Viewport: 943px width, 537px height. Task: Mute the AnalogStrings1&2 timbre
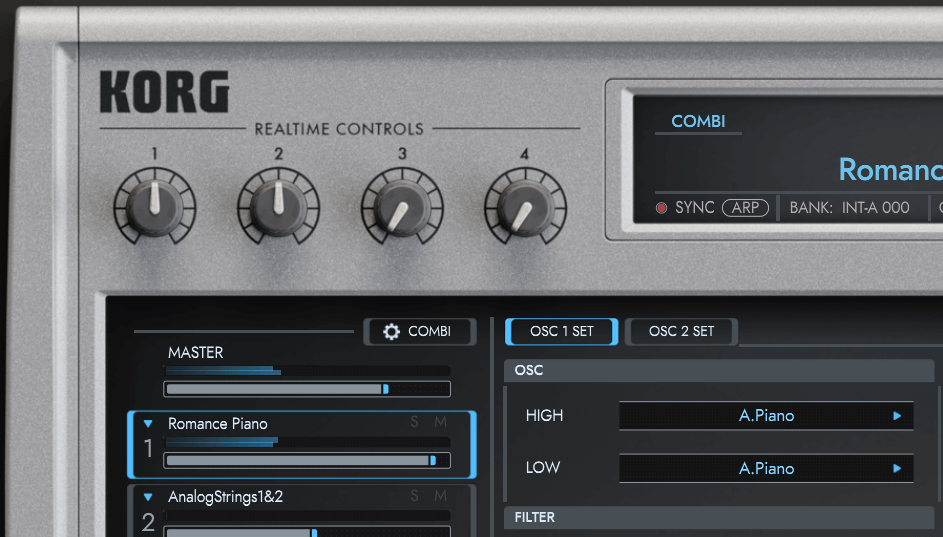click(441, 496)
